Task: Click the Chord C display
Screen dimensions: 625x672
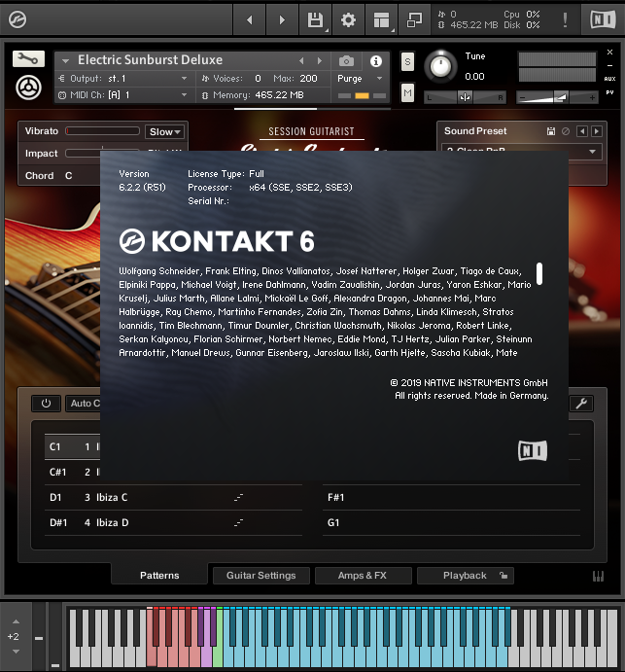Action: click(69, 176)
